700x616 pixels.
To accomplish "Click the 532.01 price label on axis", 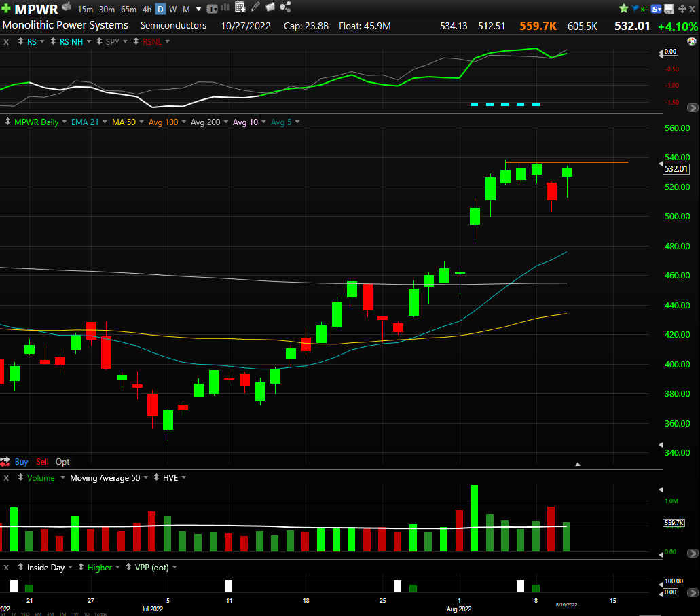I will point(676,169).
